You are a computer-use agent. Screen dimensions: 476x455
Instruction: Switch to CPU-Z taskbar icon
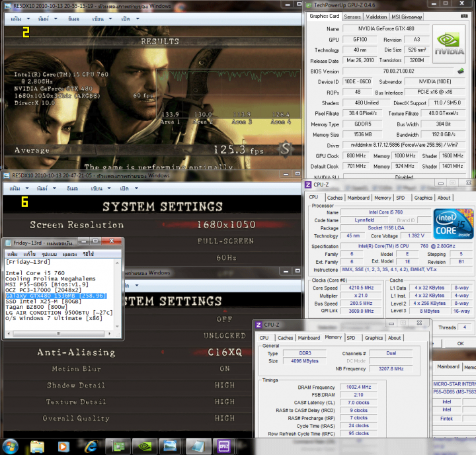pyautogui.click(x=224, y=446)
